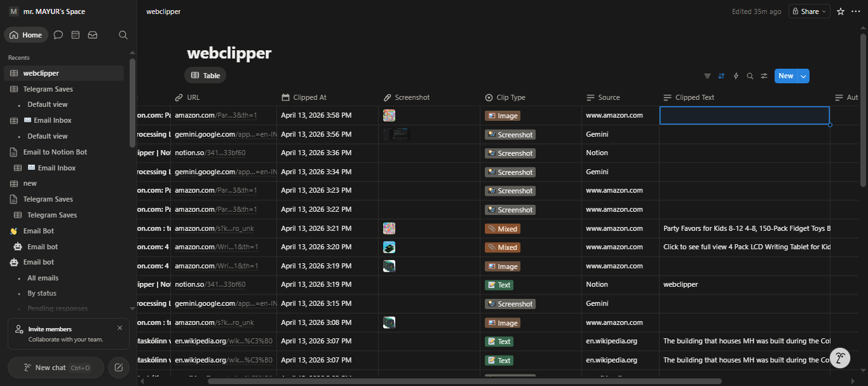
Task: Click 'Click to see full view' clipped text cell
Action: click(745, 247)
